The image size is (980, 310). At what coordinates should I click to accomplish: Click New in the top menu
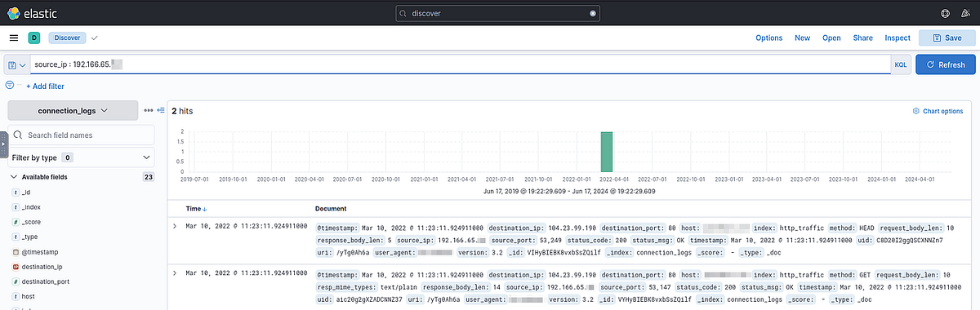click(x=803, y=38)
